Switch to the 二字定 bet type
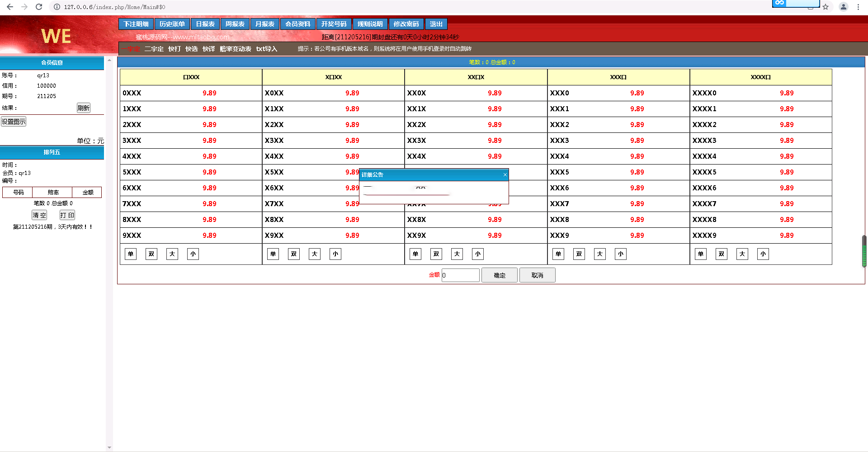This screenshot has height=452, width=868. pyautogui.click(x=154, y=49)
